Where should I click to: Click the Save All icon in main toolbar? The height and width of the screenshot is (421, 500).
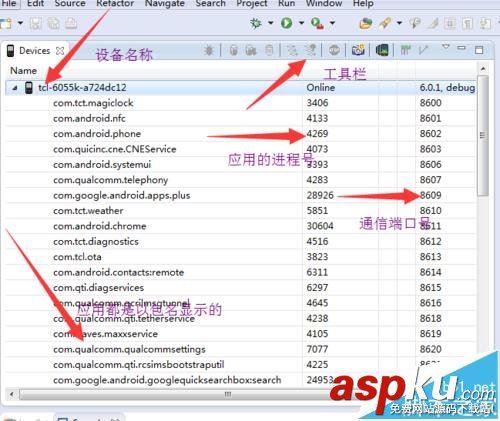(53, 23)
